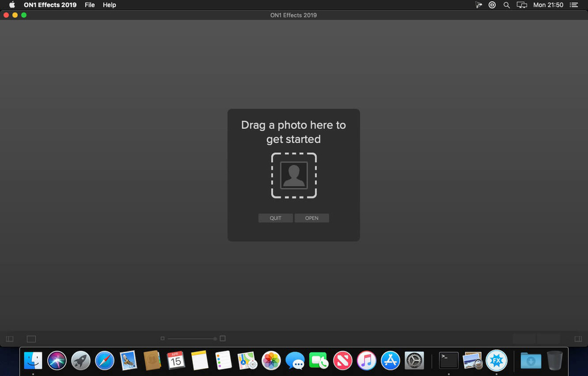This screenshot has height=376, width=588.
Task: Open Contacts from the Dock
Action: (x=152, y=360)
